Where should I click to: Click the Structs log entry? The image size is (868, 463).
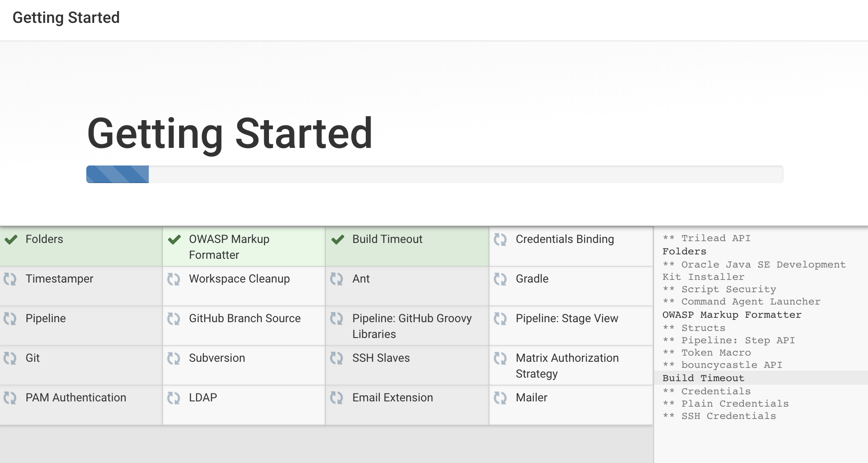pyautogui.click(x=694, y=328)
